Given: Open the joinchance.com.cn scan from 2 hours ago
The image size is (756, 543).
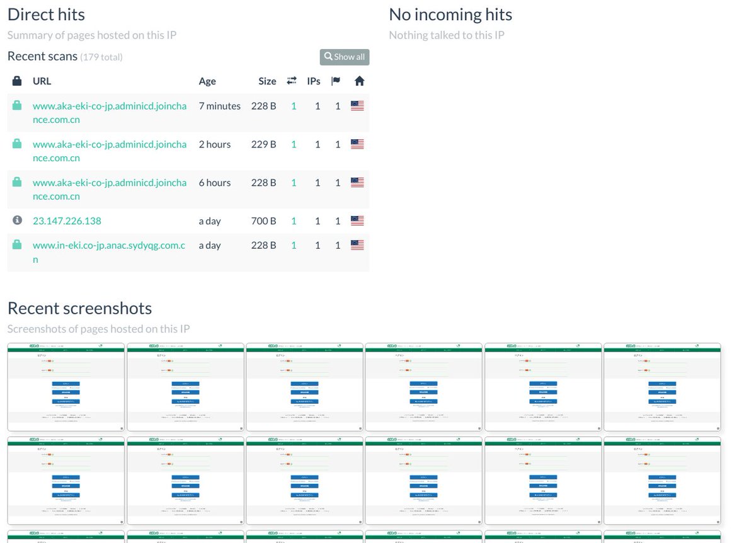Looking at the screenshot, I should point(110,151).
